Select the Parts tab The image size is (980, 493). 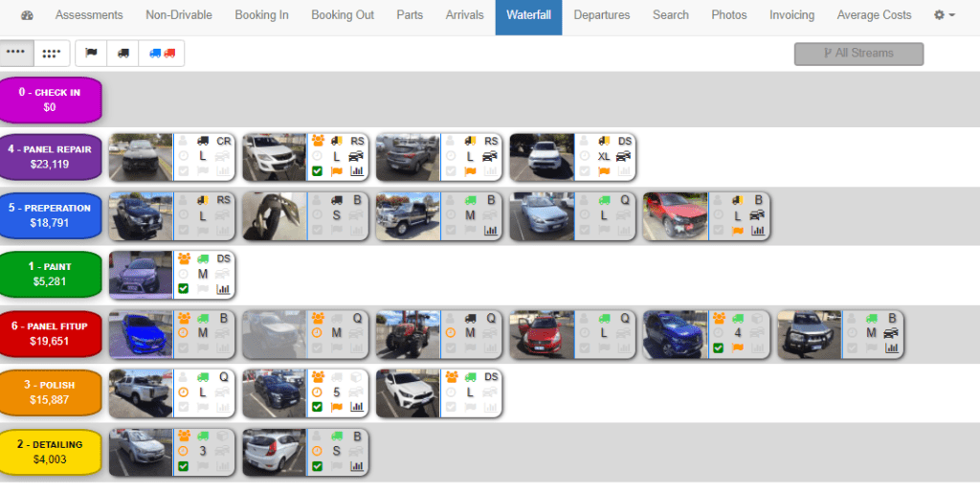tap(410, 15)
